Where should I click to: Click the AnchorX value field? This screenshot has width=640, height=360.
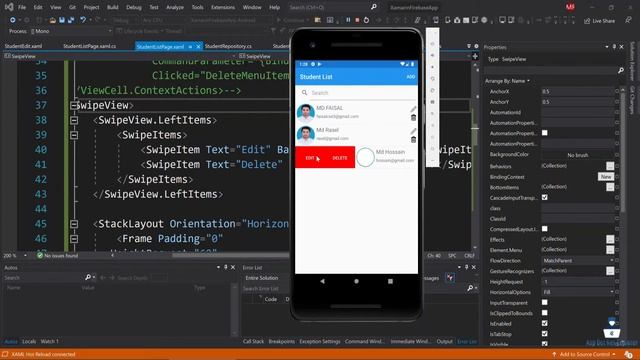(578, 91)
